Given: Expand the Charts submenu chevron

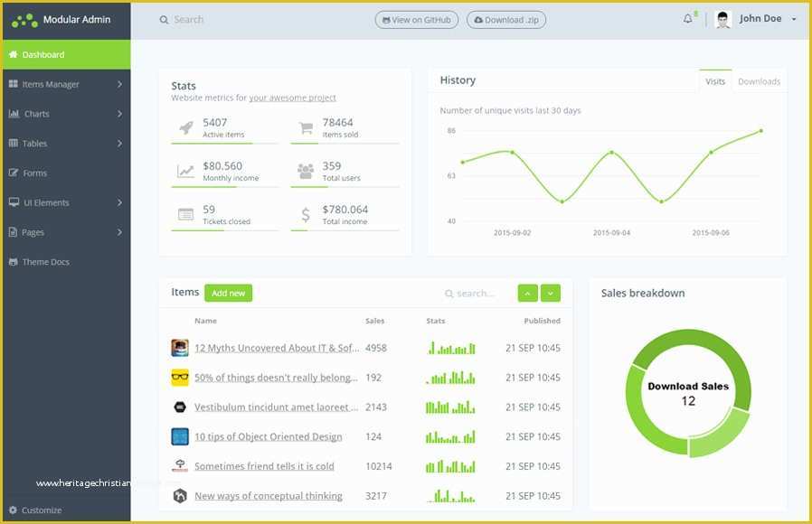Looking at the screenshot, I should 119,113.
